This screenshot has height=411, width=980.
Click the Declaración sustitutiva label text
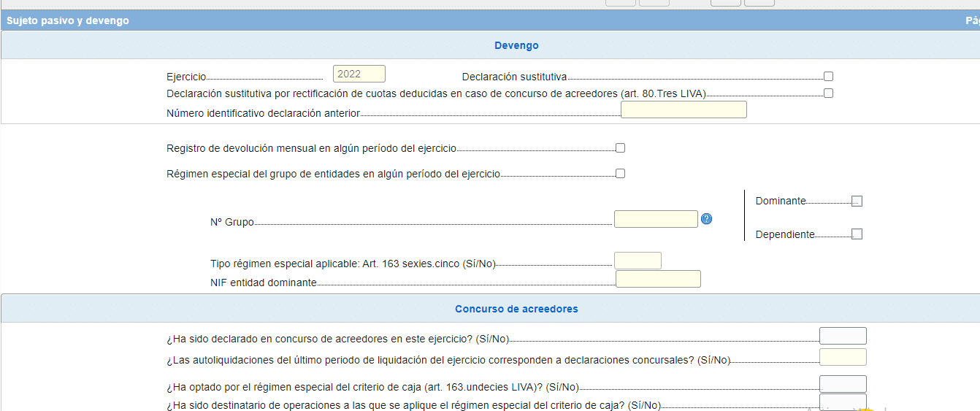point(514,77)
